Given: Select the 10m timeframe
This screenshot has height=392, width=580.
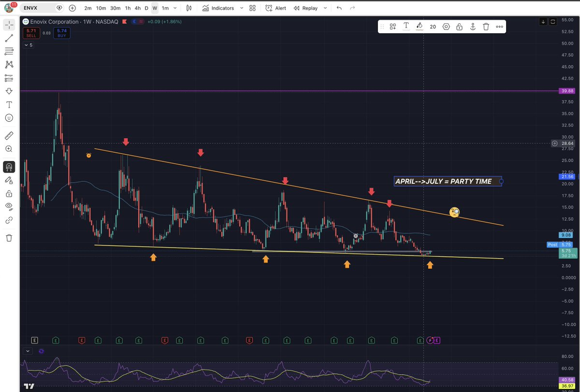Looking at the screenshot, I should (x=101, y=8).
